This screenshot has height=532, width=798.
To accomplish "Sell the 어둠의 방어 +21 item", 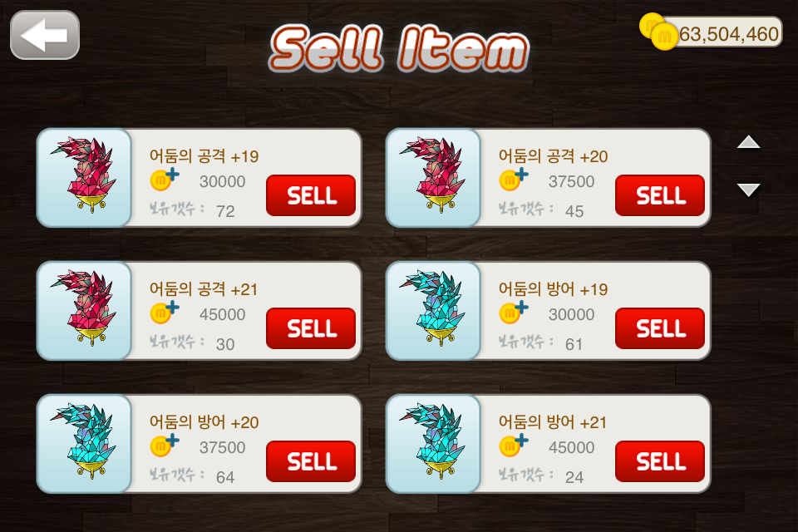I will pos(660,461).
